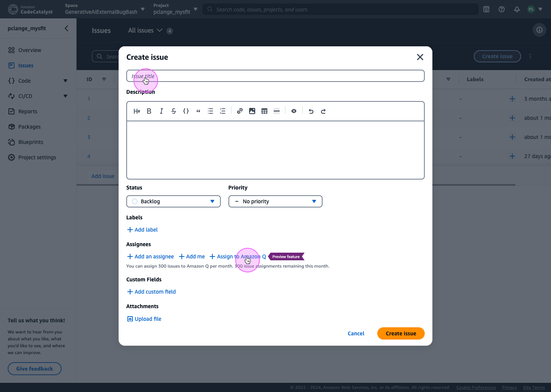Viewport: 551px width, 392px height.
Task: Click Add me as assignee
Action: pos(192,256)
